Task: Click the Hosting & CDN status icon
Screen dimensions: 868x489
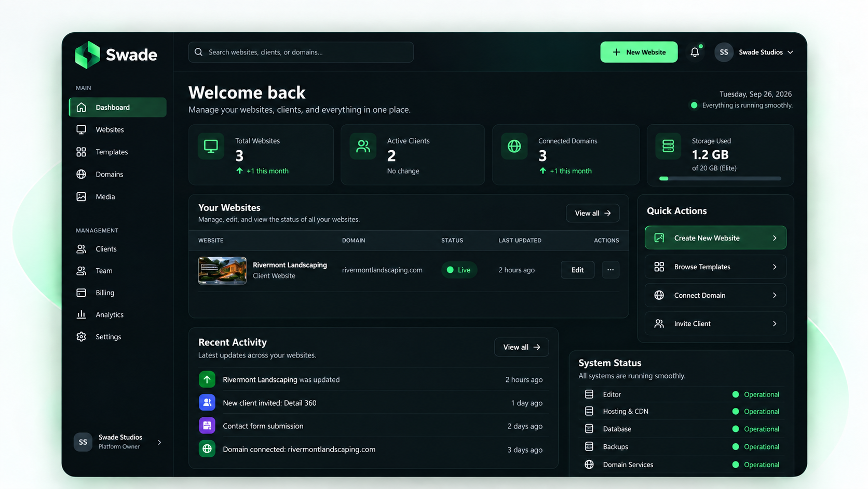Action: point(589,411)
